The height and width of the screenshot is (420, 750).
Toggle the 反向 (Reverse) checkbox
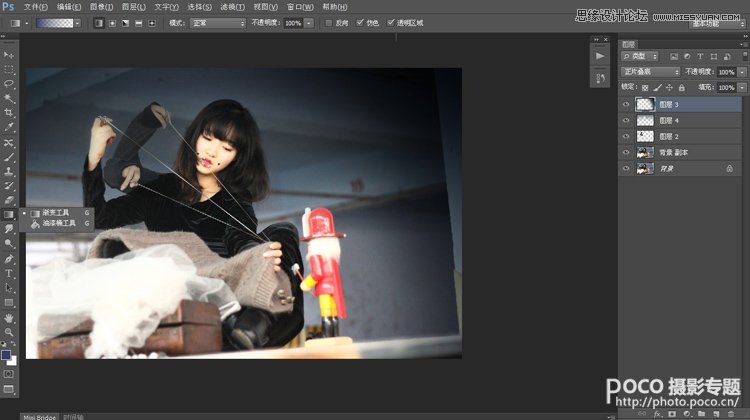[x=329, y=23]
